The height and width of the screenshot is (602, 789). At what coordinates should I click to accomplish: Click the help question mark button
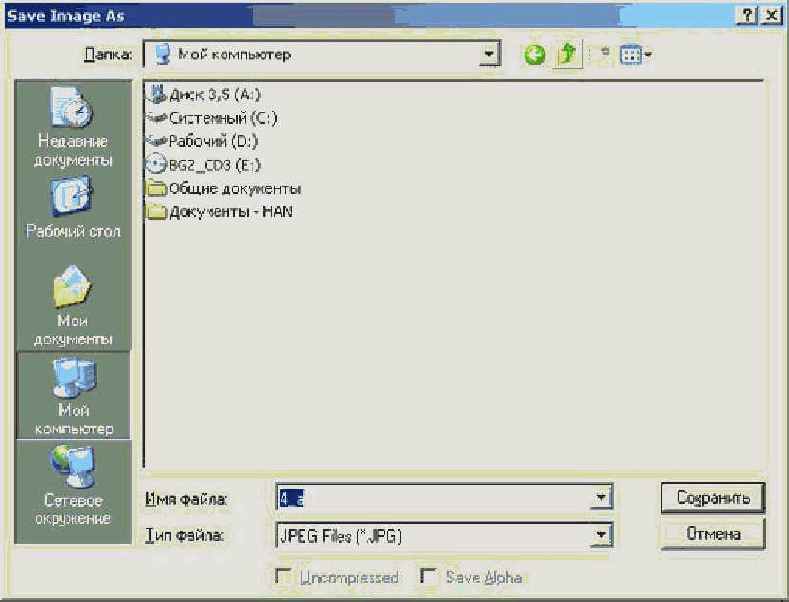tap(747, 16)
